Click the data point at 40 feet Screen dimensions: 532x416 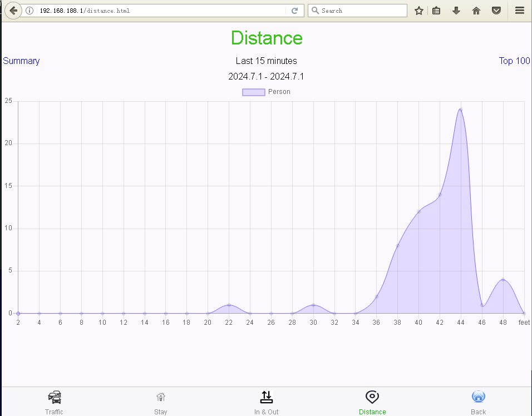click(418, 211)
